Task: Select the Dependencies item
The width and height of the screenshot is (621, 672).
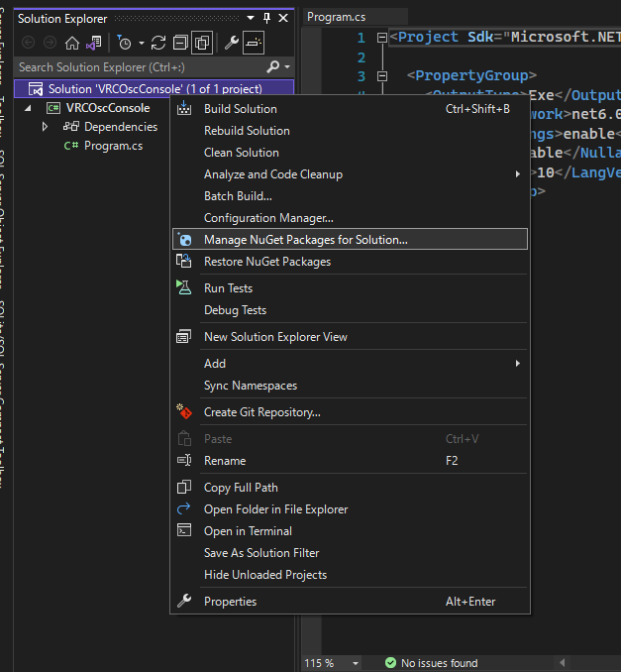Action: [x=121, y=127]
